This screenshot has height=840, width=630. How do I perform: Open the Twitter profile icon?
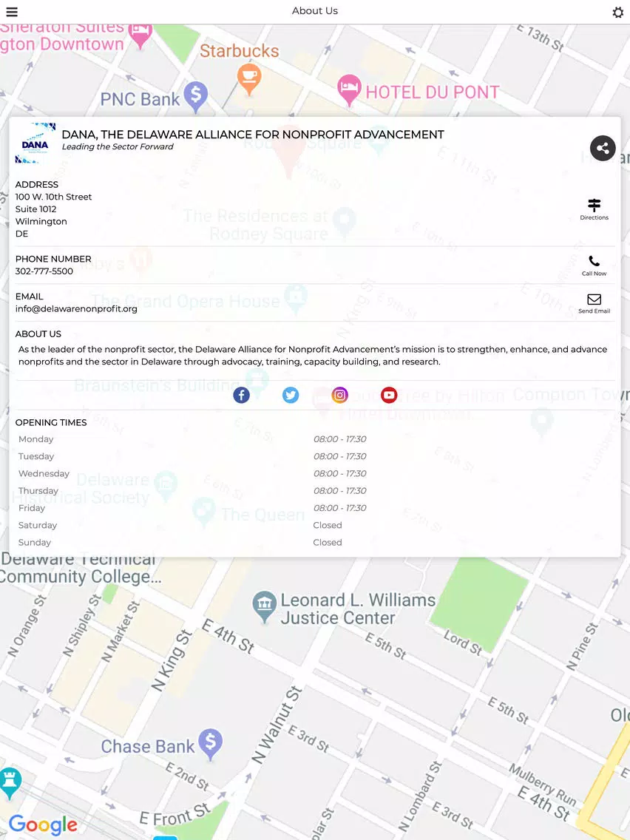tap(291, 396)
